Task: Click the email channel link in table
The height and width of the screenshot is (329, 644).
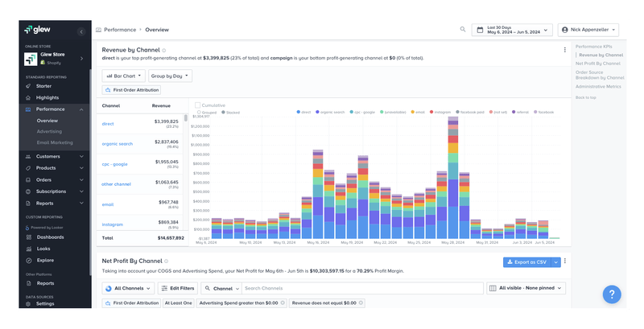Action: tap(108, 204)
